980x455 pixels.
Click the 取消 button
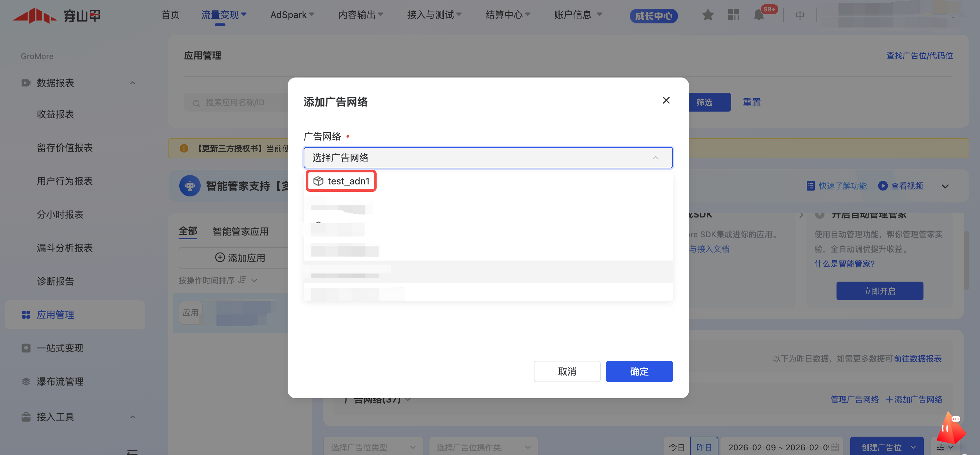pyautogui.click(x=567, y=371)
